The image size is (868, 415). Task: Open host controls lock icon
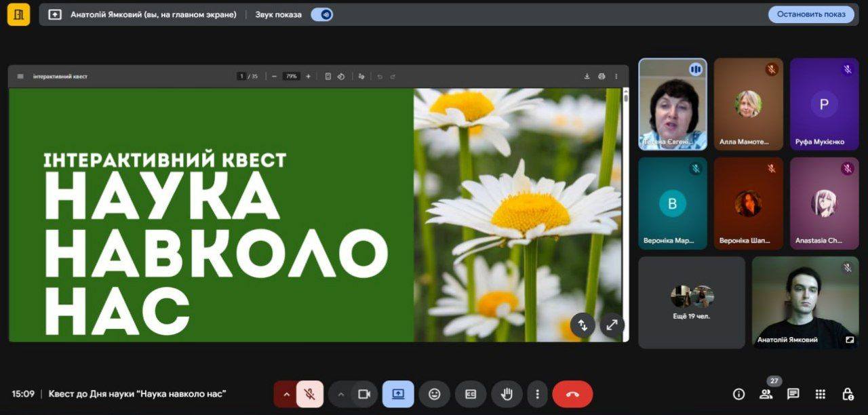(847, 394)
